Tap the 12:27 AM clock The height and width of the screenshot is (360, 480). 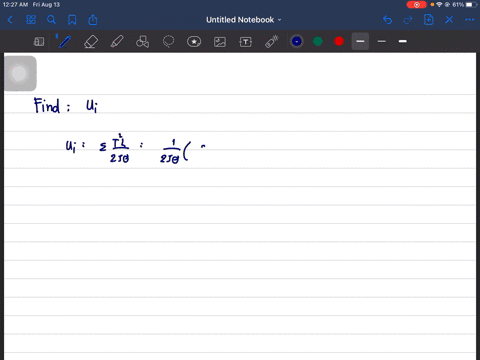15,5
